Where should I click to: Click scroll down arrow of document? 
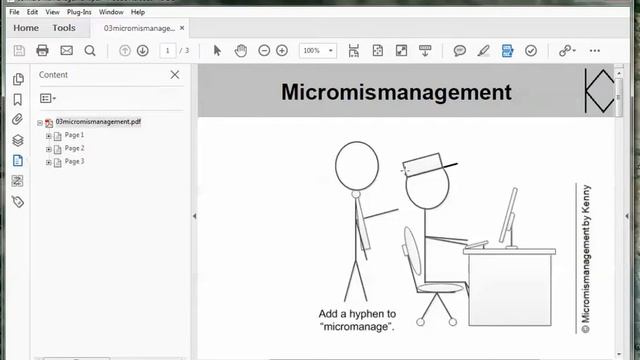619,355
